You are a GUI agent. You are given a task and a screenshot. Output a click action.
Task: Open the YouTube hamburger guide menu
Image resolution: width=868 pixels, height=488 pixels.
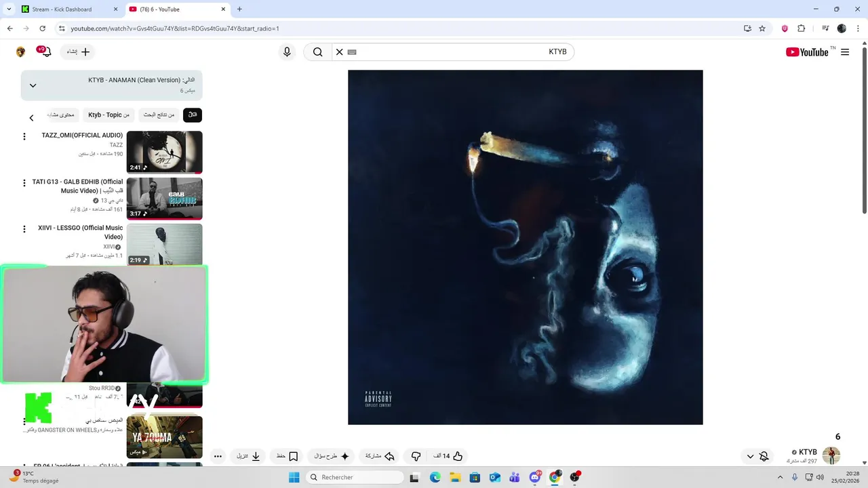click(845, 52)
